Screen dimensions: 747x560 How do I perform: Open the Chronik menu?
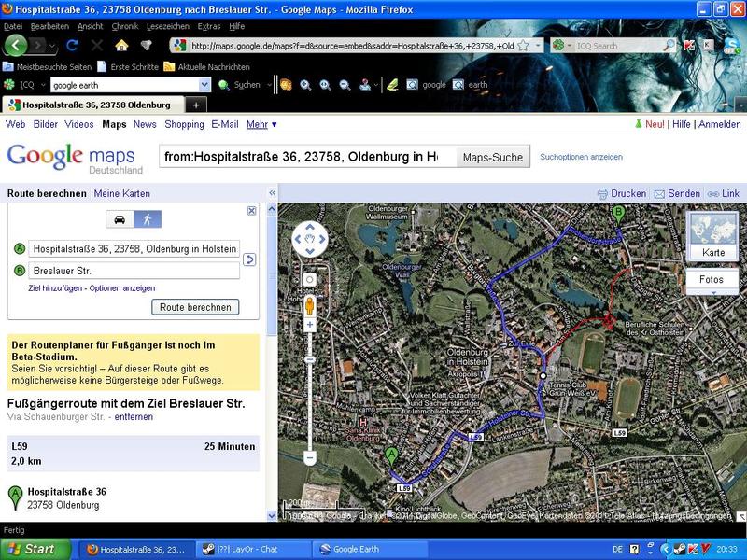click(x=125, y=26)
